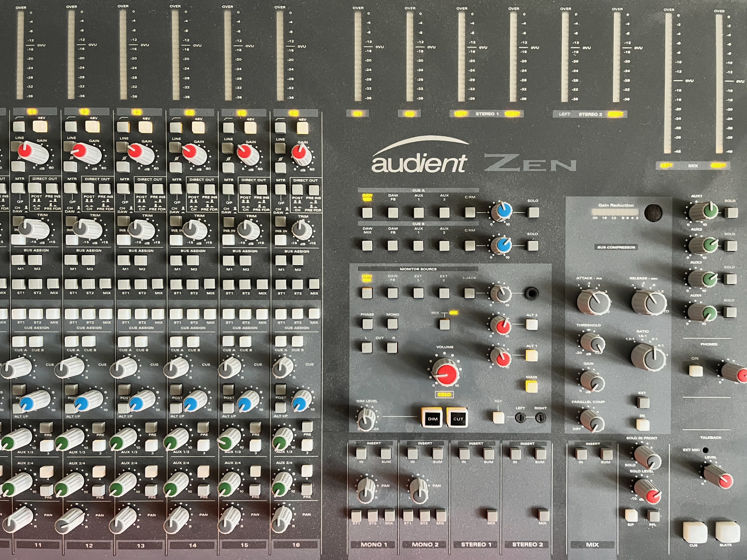This screenshot has height=560, width=747.
Task: Click the SOLO LEVEL red knob
Action: pyautogui.click(x=648, y=491)
